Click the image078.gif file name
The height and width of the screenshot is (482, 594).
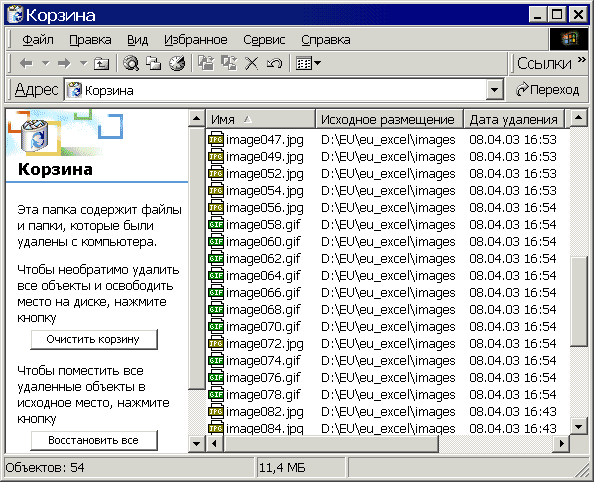(x=263, y=394)
